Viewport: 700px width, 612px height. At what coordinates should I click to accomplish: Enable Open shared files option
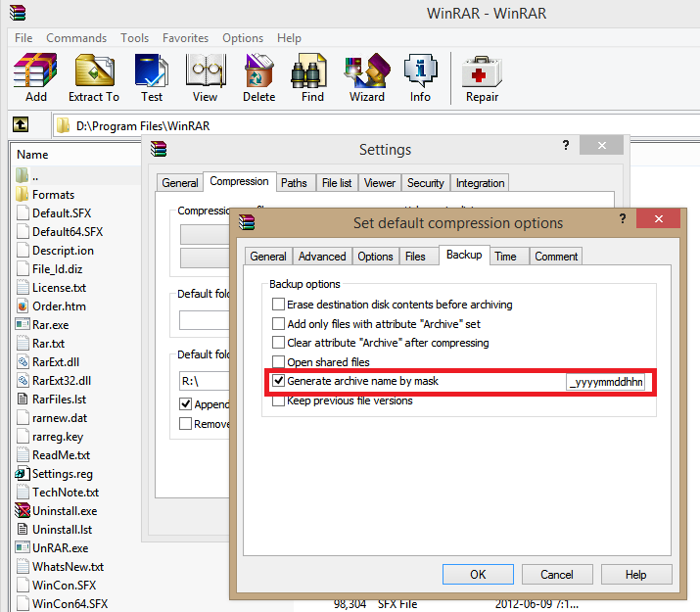point(279,361)
